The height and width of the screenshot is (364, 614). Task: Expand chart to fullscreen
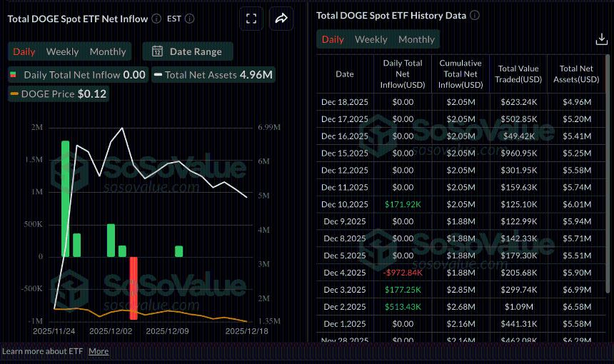251,19
